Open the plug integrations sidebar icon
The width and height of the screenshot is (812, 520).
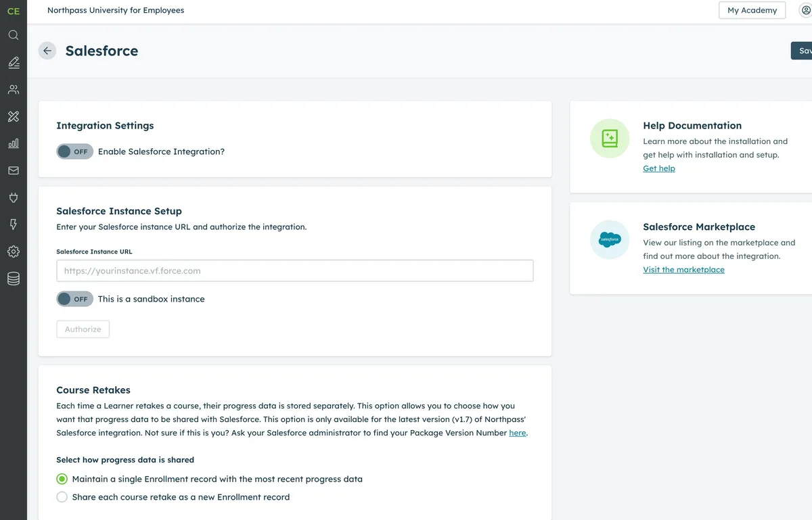pyautogui.click(x=13, y=197)
